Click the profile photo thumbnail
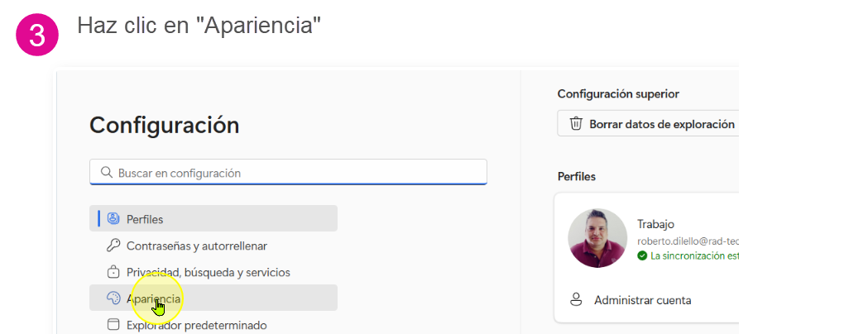 (597, 238)
